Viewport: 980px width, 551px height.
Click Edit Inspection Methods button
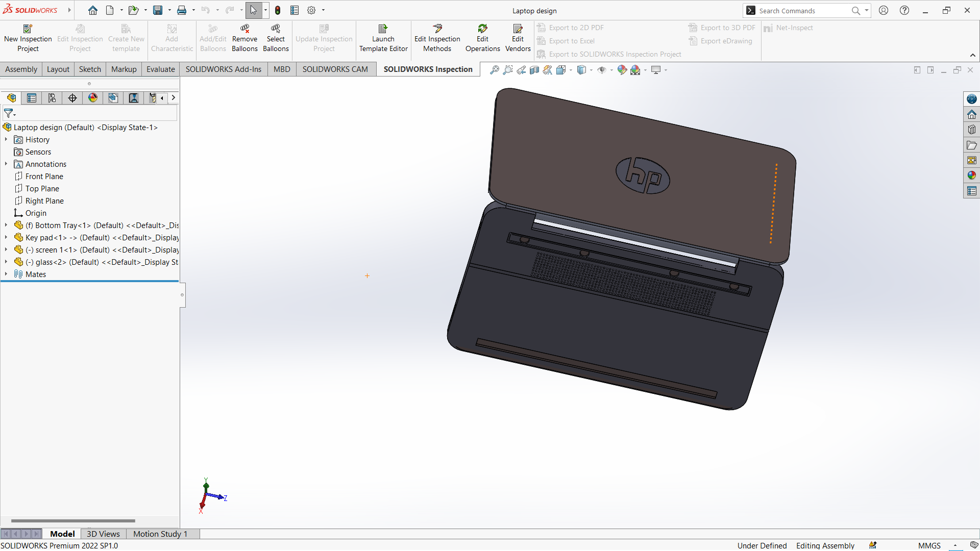[437, 38]
